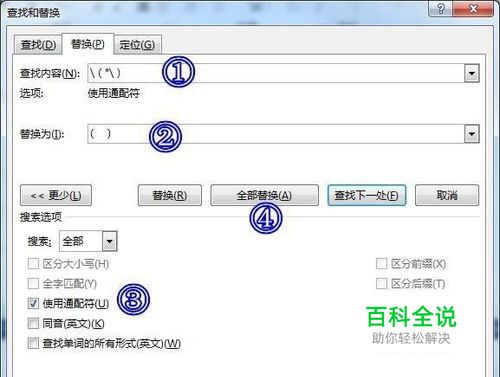Enable 同音(英文)(K) checkbox
Viewport: 500px width, 377px height.
(33, 323)
